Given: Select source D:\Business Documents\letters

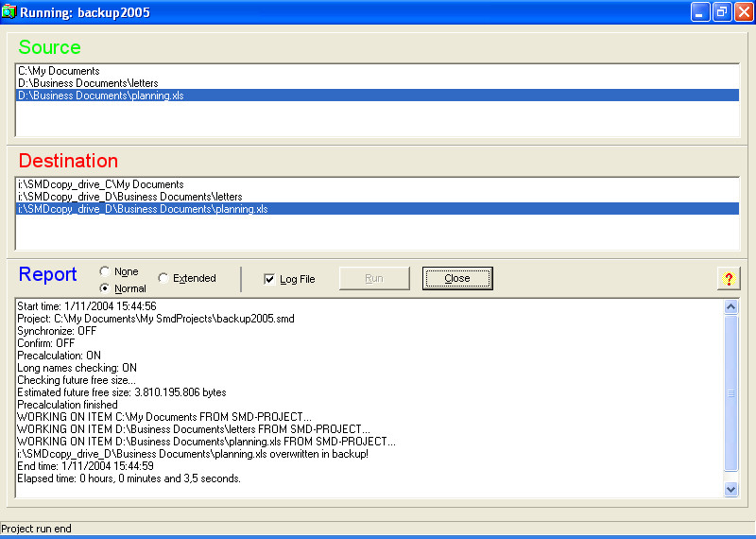Looking at the screenshot, I should click(377, 83).
